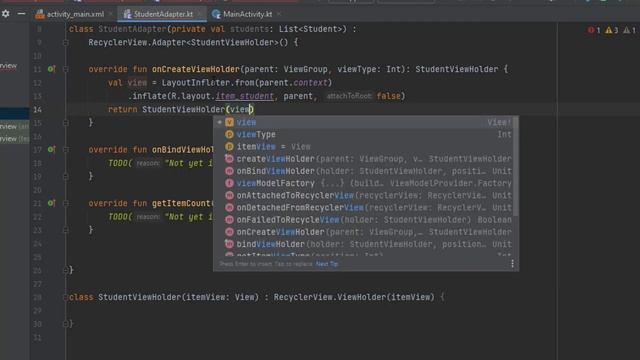Image resolution: width=640 pixels, height=360 pixels.
Task: Click the variable icon beside 'view' suggestion
Action: (229, 122)
